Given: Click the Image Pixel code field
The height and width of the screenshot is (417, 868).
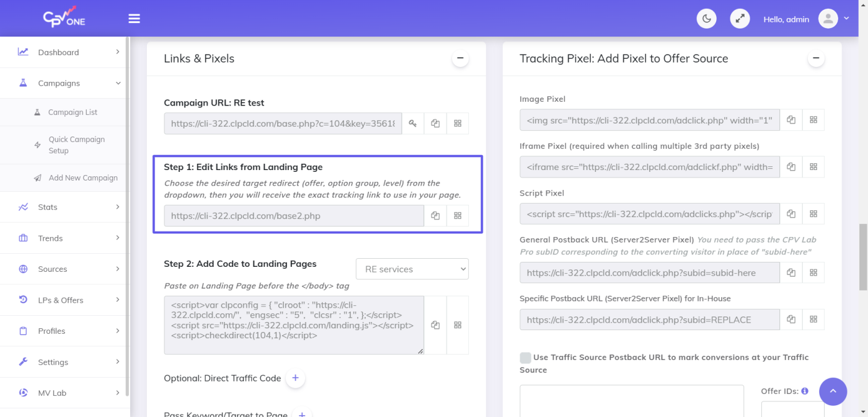Looking at the screenshot, I should [650, 120].
